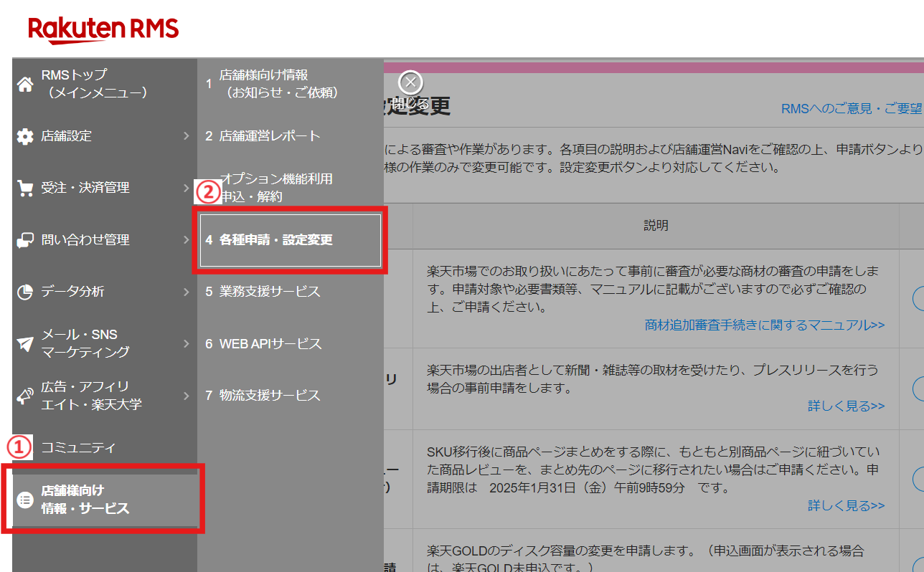Click the mail/SNS paper plane icon

point(25,343)
